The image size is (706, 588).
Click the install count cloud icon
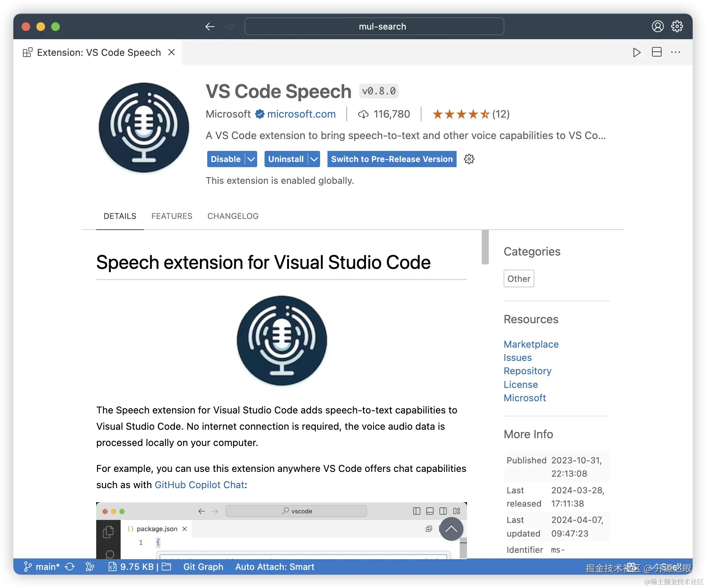(x=363, y=114)
